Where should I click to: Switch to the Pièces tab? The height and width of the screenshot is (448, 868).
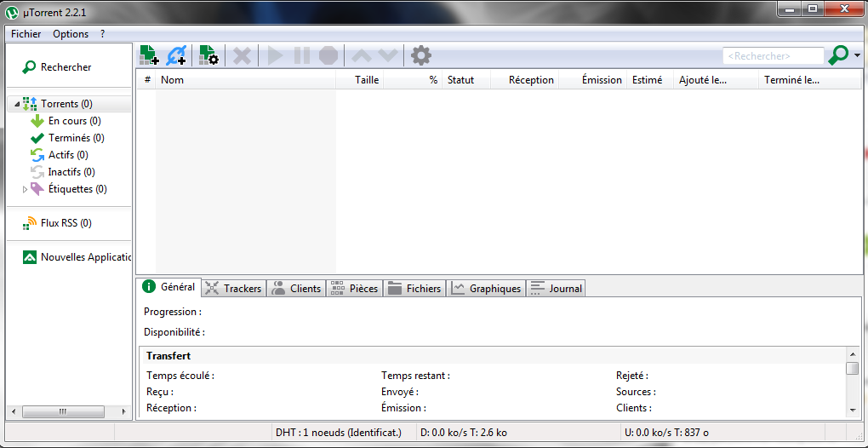[x=355, y=289]
